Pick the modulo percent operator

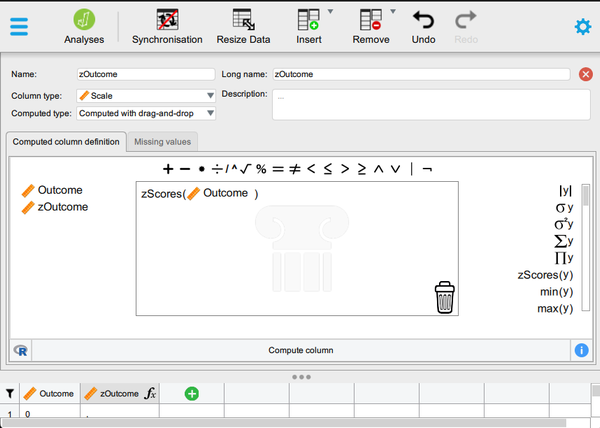pyautogui.click(x=261, y=169)
